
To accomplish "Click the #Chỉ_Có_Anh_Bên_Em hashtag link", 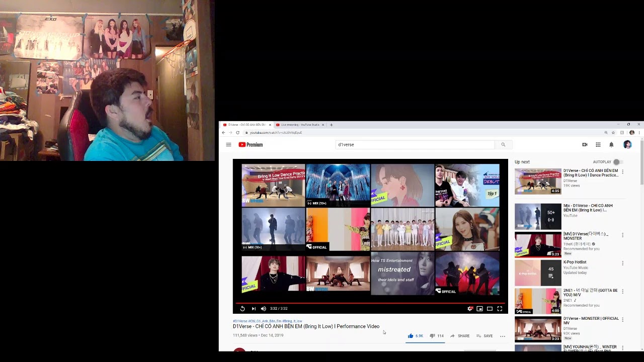I will point(265,321).
